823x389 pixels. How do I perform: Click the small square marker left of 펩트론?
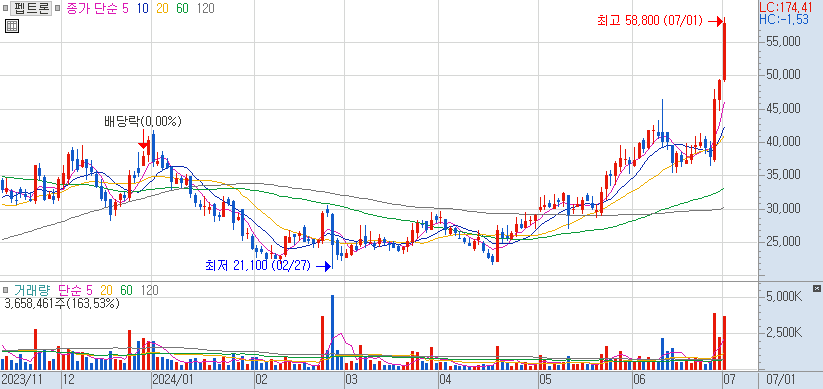pos(5,8)
